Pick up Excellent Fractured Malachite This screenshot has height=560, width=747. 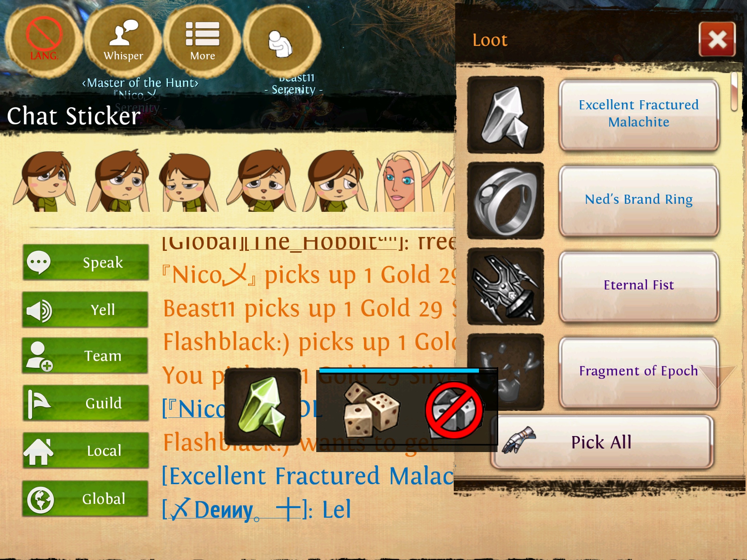639,114
